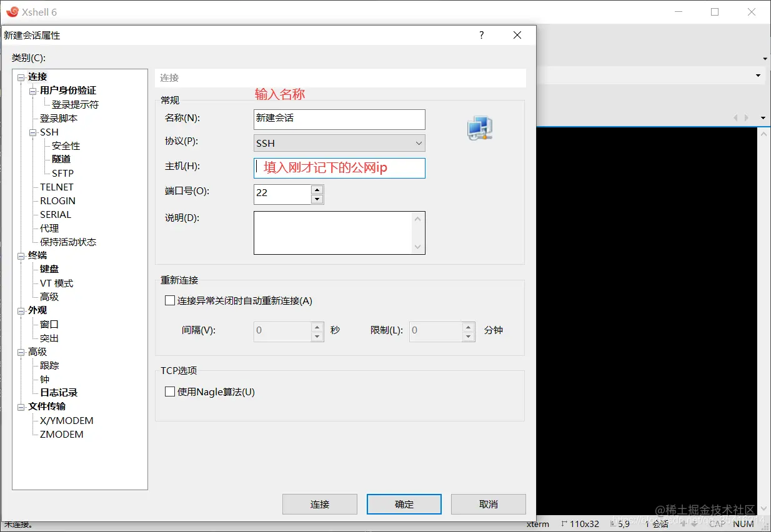
Task: Click the session type computer icon
Action: point(479,127)
